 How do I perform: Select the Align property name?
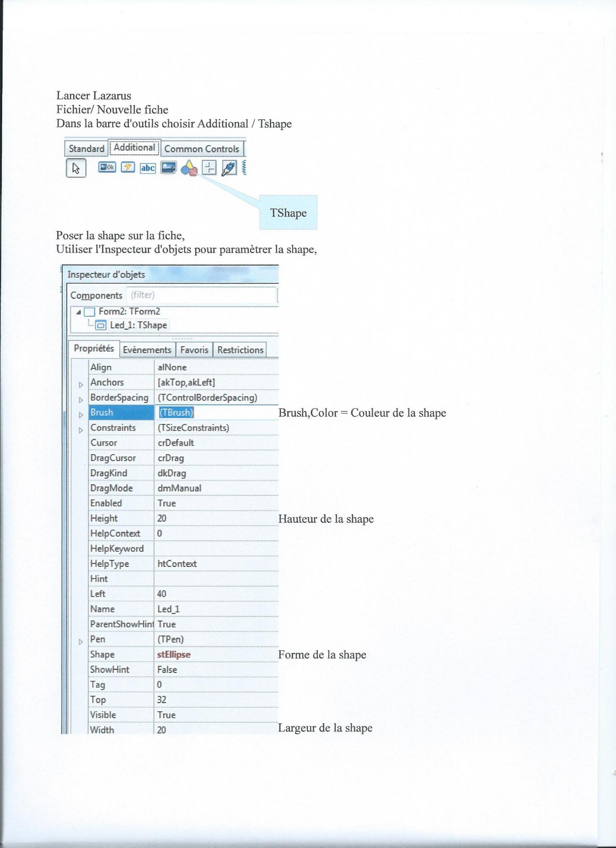[x=101, y=368]
